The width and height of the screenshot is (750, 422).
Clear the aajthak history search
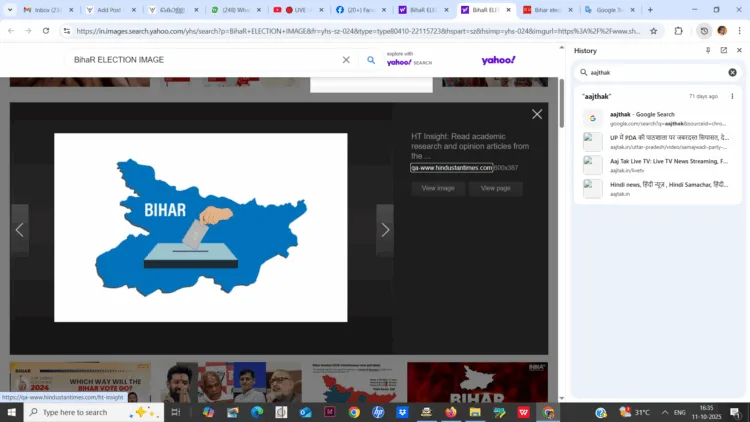coord(732,72)
